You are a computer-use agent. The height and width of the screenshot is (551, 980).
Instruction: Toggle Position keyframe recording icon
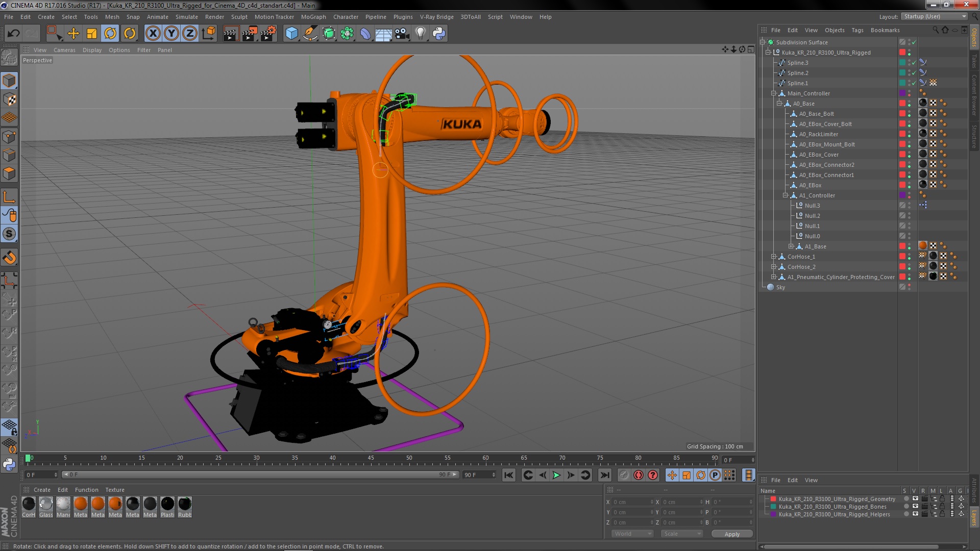click(672, 475)
